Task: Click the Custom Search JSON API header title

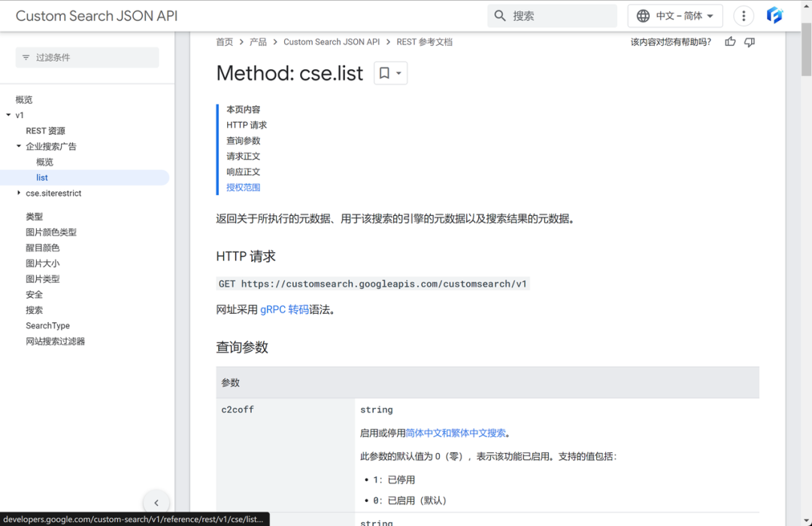Action: (x=96, y=16)
